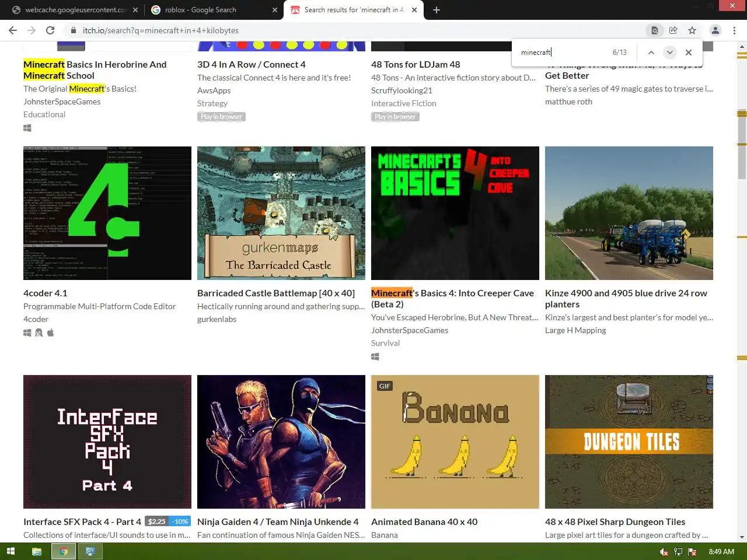Bookmark this page with the star
This screenshot has width=747, height=560.
click(x=692, y=30)
